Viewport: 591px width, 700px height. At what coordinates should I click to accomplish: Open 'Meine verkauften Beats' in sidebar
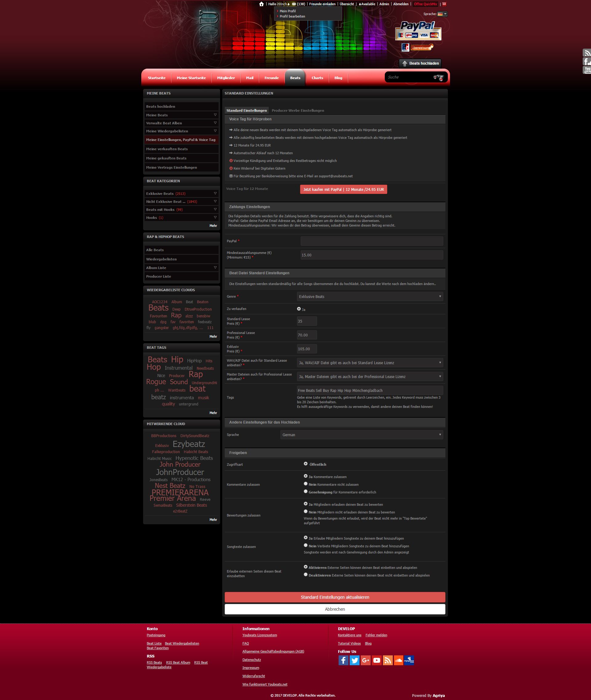pyautogui.click(x=181, y=149)
